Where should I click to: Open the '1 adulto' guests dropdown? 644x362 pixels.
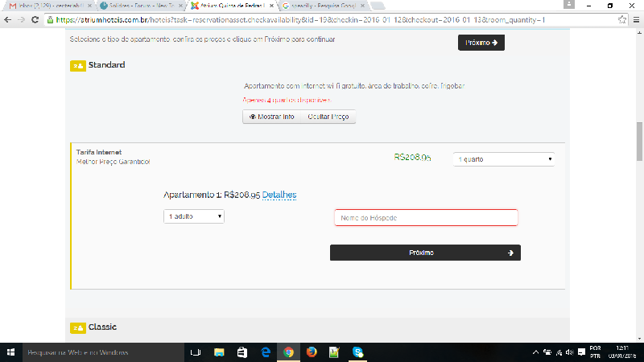193,216
